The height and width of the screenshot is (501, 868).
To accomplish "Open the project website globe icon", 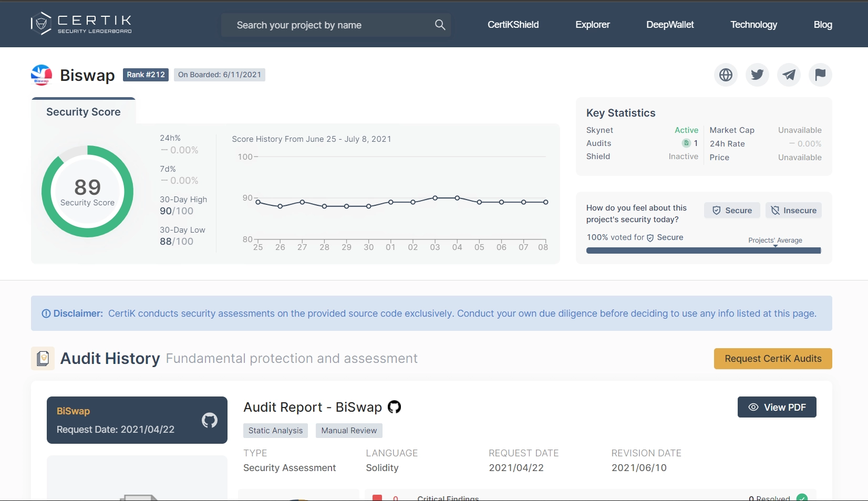I will (x=726, y=75).
